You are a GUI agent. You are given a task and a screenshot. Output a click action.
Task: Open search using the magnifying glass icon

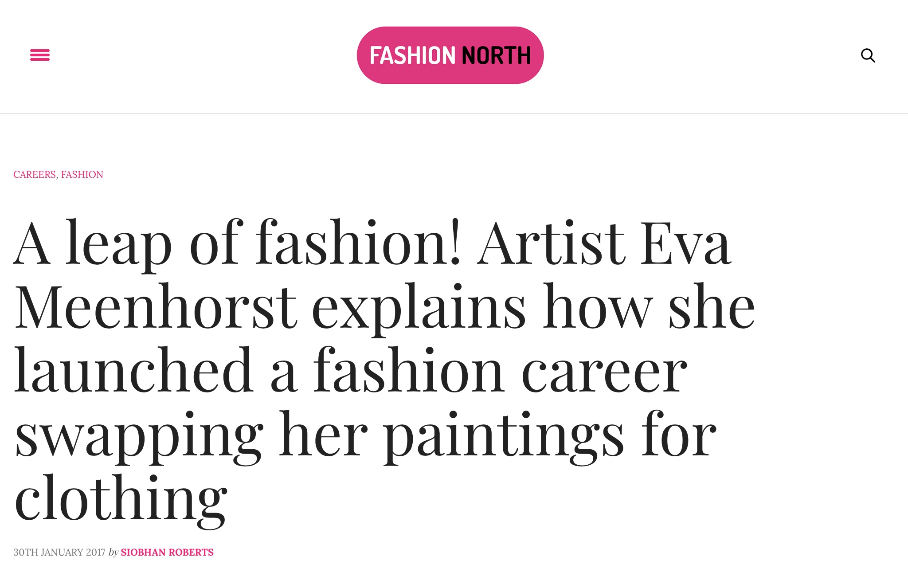pos(868,55)
